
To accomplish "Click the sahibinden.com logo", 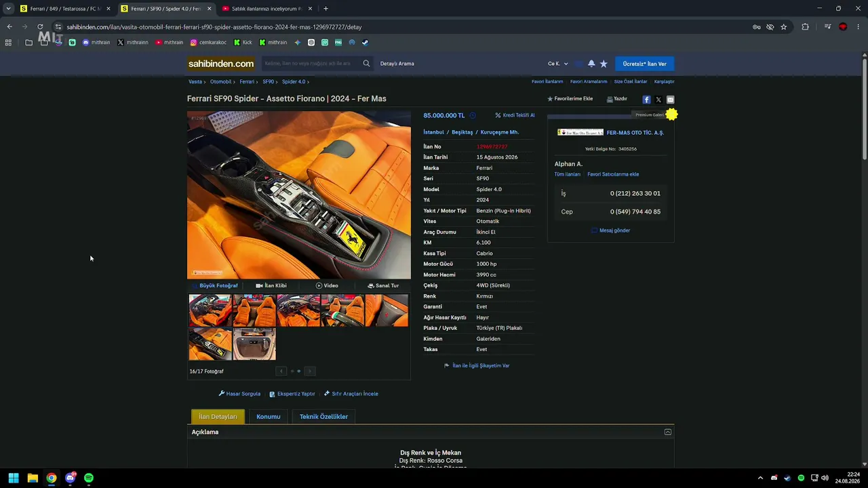I will 221,64.
